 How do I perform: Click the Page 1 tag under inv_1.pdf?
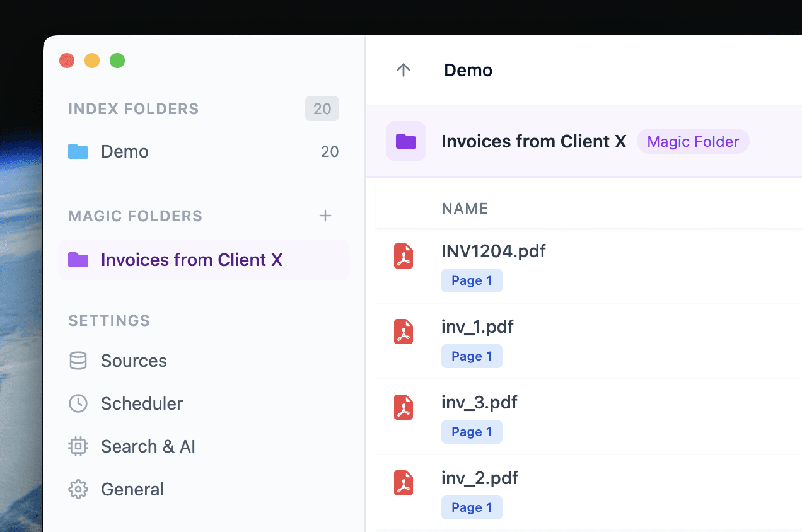coord(472,356)
